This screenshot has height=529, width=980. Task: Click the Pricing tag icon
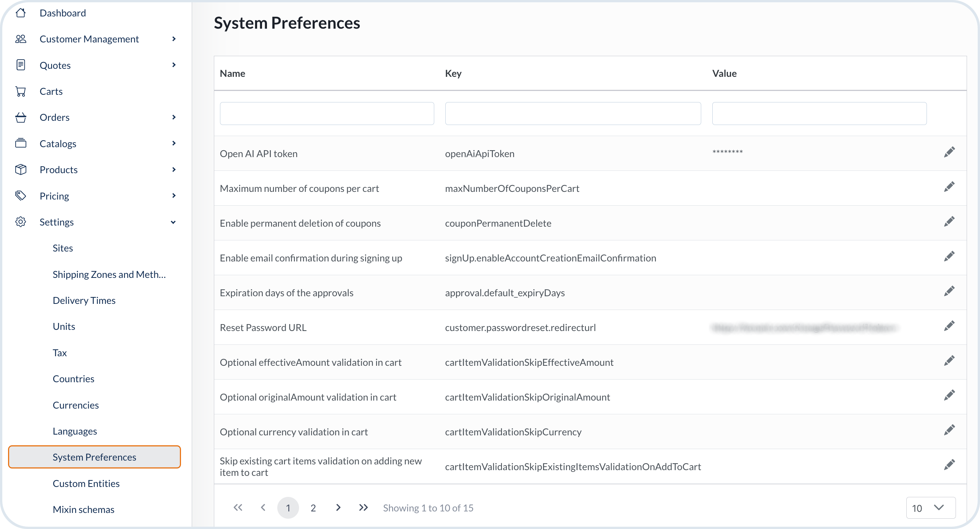point(21,196)
